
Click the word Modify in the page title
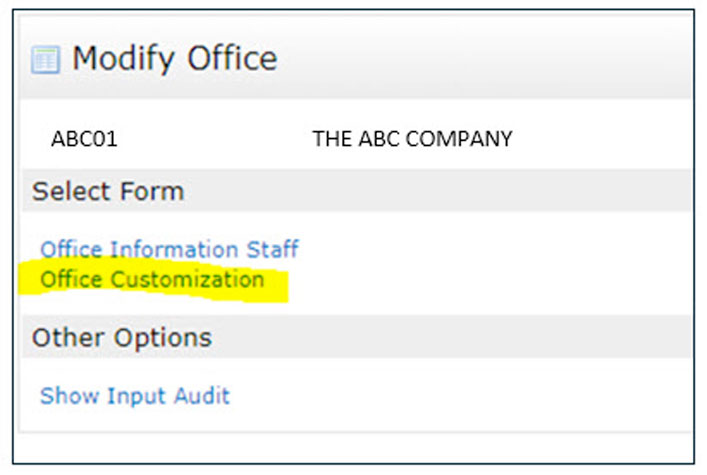[120, 59]
